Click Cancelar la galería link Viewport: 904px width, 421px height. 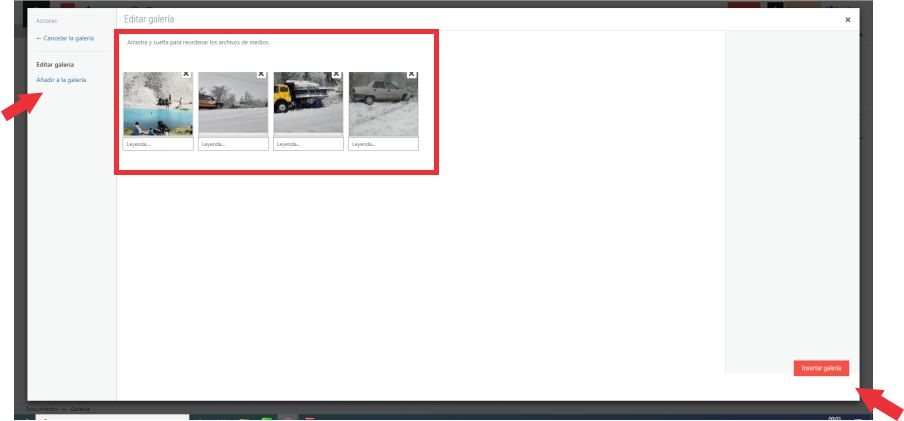(65, 38)
